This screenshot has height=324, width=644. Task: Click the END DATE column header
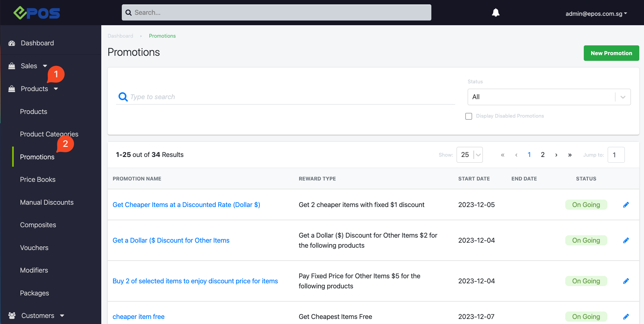tap(524, 179)
